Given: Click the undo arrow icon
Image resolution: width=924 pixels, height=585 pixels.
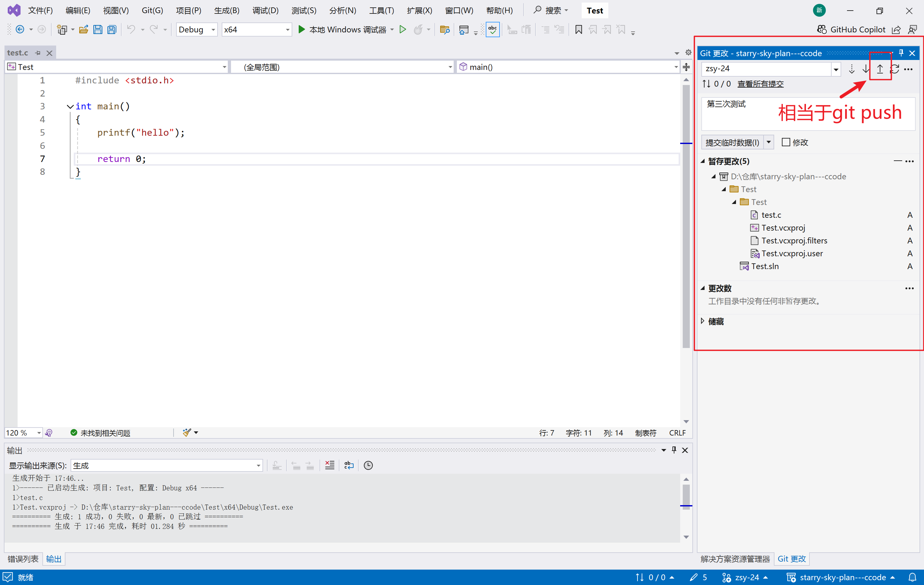Looking at the screenshot, I should 131,30.
